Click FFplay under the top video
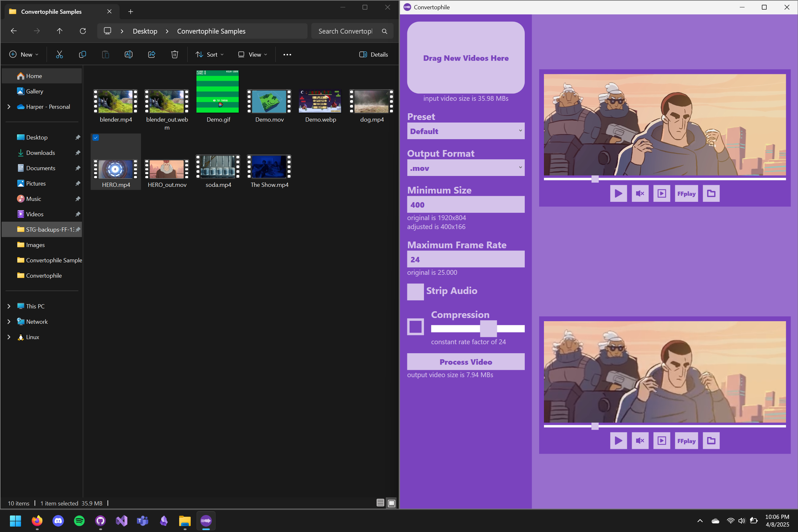The height and width of the screenshot is (532, 798). (686, 194)
